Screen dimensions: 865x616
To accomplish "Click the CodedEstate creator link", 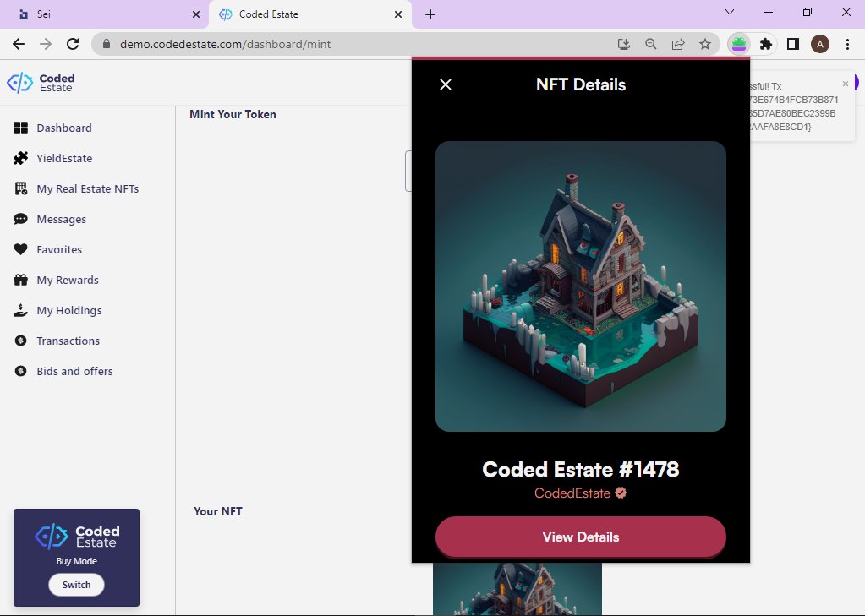I will tap(572, 493).
